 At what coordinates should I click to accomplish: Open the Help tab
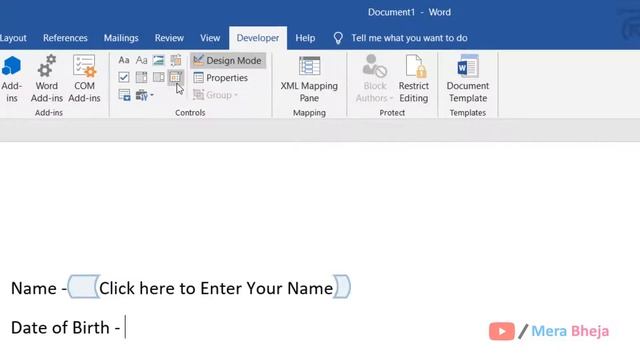coord(305,38)
